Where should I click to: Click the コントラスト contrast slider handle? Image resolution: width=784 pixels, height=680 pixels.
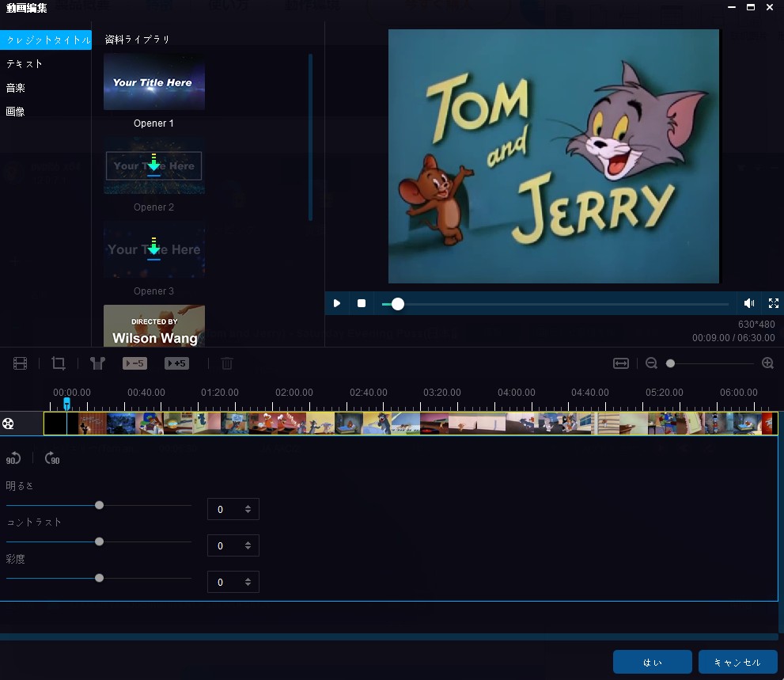[x=100, y=542]
